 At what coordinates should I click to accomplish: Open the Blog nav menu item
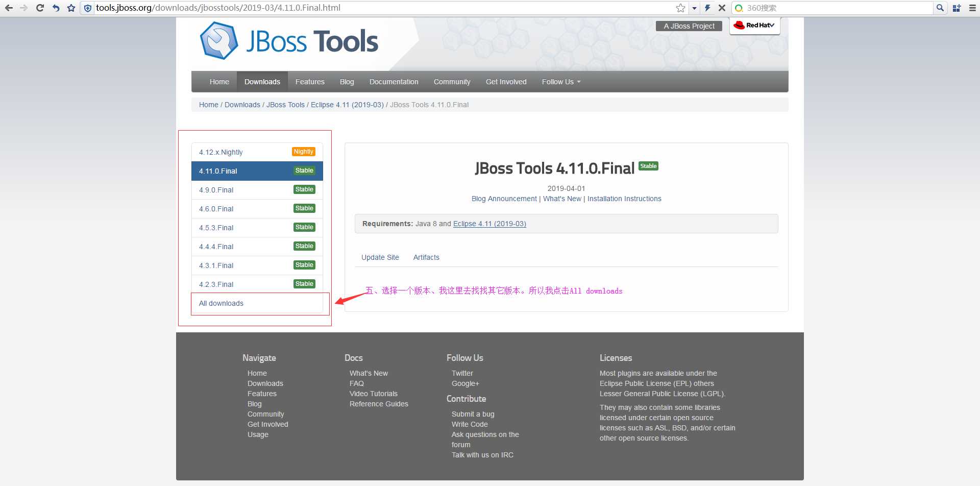[347, 82]
